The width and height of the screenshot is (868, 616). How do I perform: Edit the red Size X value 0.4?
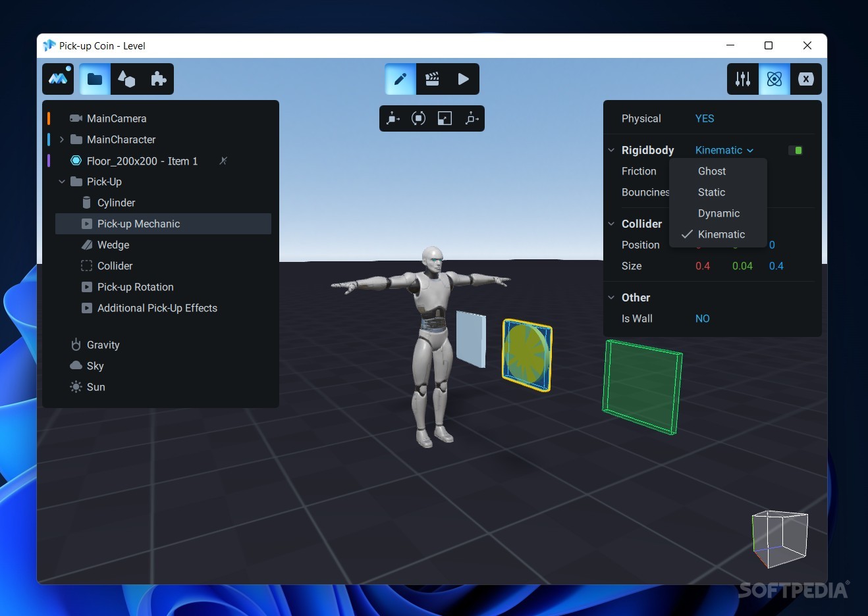(703, 266)
